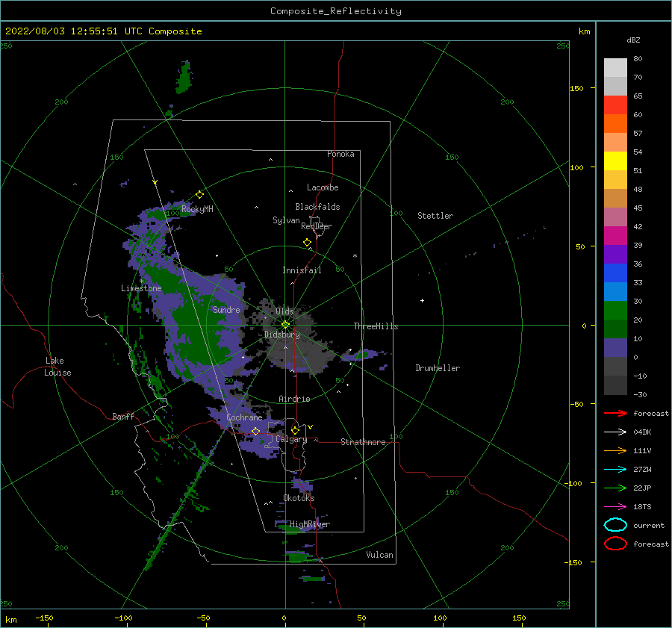Select the orange 111V arrow icon
The width and height of the screenshot is (672, 628).
tap(615, 450)
